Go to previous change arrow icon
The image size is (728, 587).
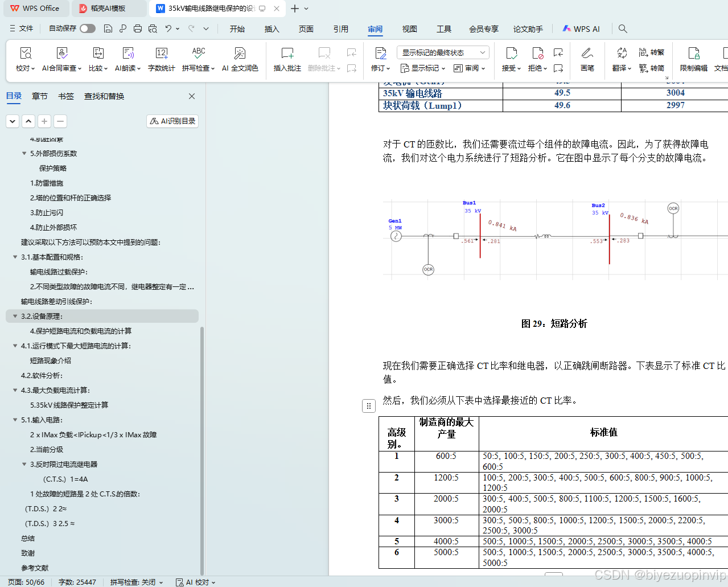[x=558, y=52]
